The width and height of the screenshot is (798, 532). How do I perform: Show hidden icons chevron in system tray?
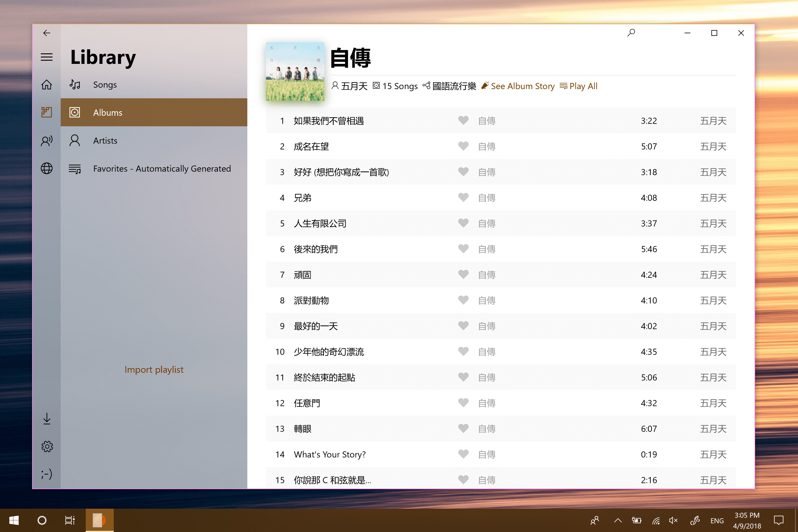pyautogui.click(x=617, y=520)
